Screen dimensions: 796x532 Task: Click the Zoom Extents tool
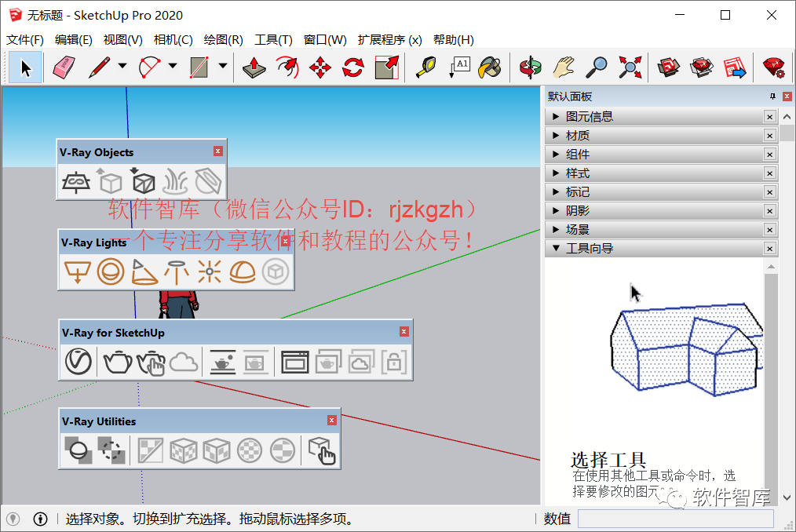click(630, 67)
